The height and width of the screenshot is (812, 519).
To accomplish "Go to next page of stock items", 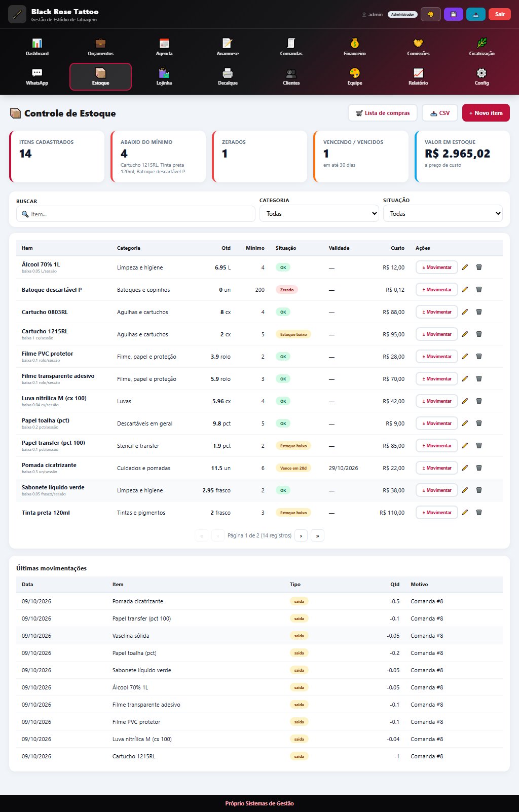I will (x=301, y=535).
